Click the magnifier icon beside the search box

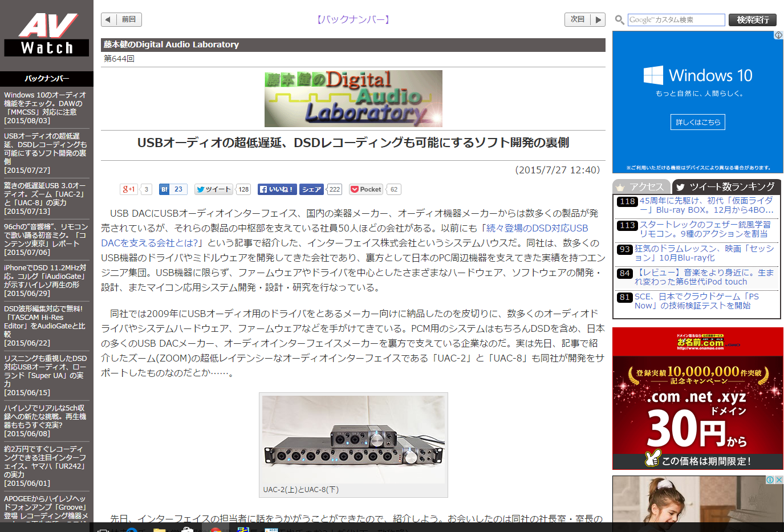(x=619, y=20)
